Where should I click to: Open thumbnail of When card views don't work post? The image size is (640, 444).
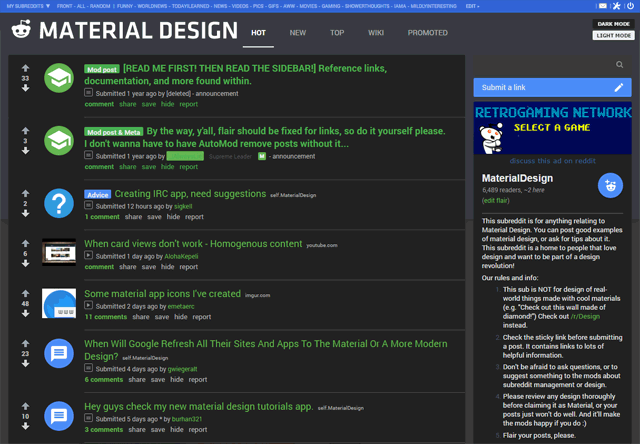point(59,252)
